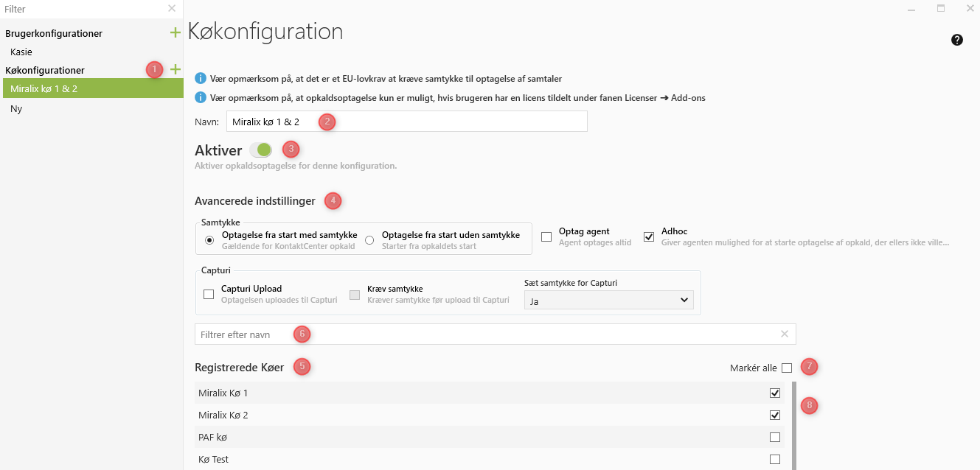This screenshot has width=980, height=470.
Task: Select 'Optagelse fra start med samtykke' radio
Action: [209, 240]
